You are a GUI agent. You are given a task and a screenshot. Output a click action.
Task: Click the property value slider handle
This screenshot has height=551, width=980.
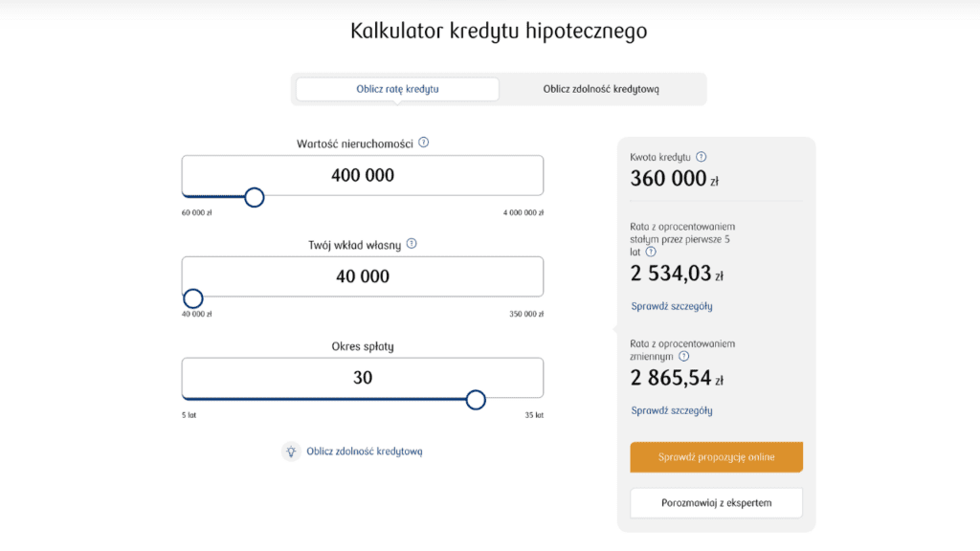[x=255, y=197]
